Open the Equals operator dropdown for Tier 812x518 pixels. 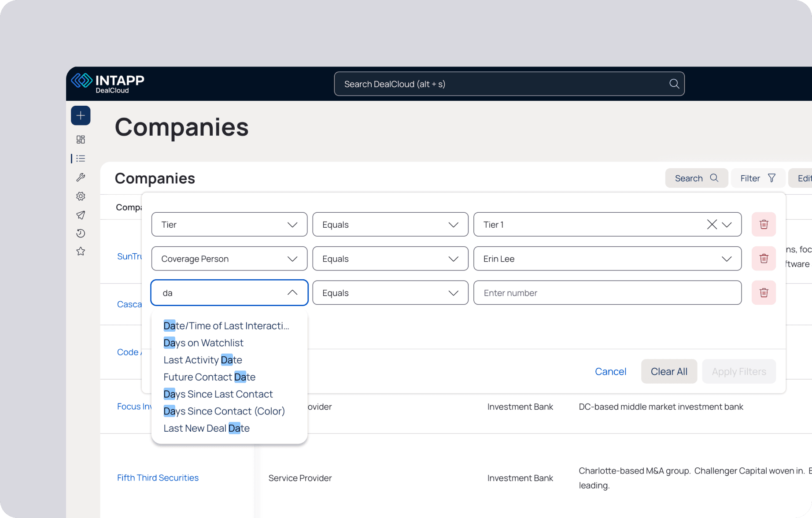point(390,225)
